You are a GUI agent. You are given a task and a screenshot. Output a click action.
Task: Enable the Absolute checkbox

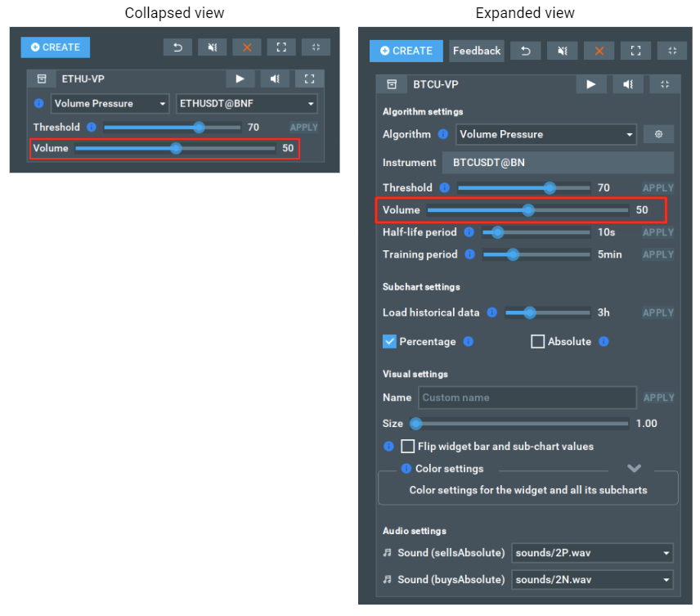537,342
